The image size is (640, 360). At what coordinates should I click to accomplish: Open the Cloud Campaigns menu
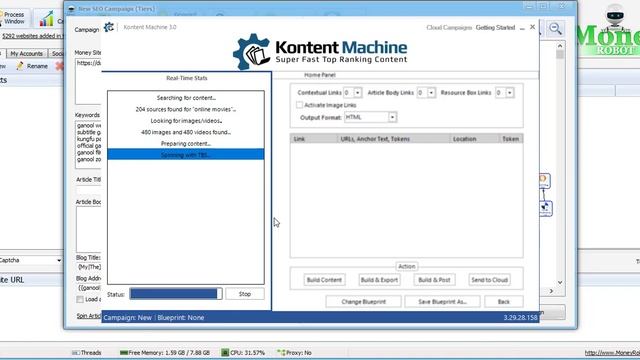point(449,28)
